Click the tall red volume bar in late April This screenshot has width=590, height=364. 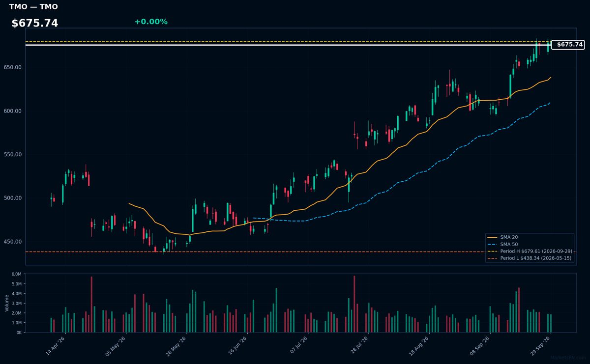point(91,305)
